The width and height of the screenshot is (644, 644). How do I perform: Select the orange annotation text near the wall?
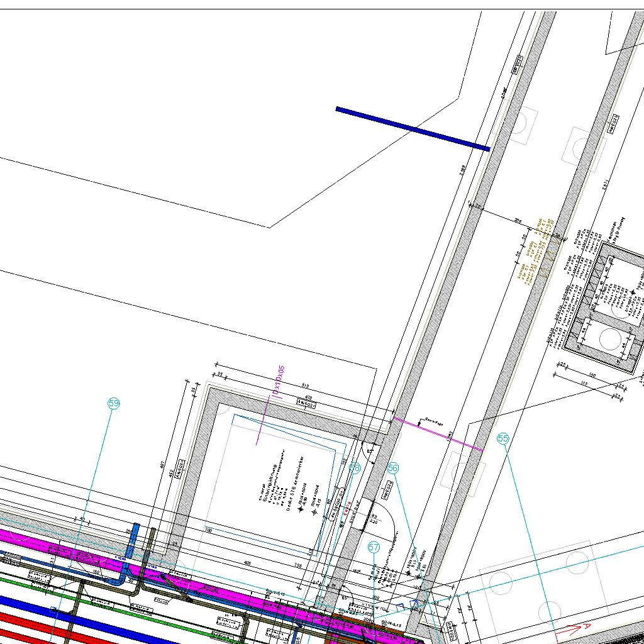536,252
